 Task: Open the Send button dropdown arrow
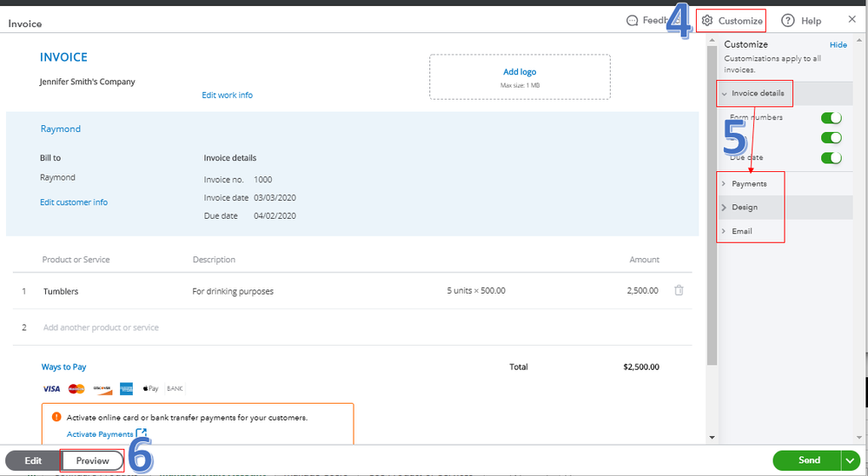[x=851, y=460]
